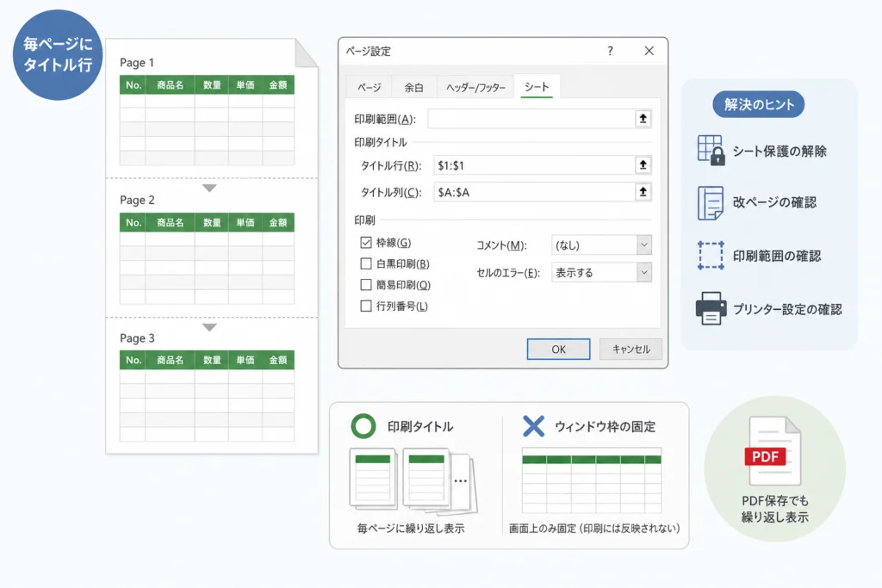Click the OK button
The height and width of the screenshot is (588, 882).
(558, 349)
